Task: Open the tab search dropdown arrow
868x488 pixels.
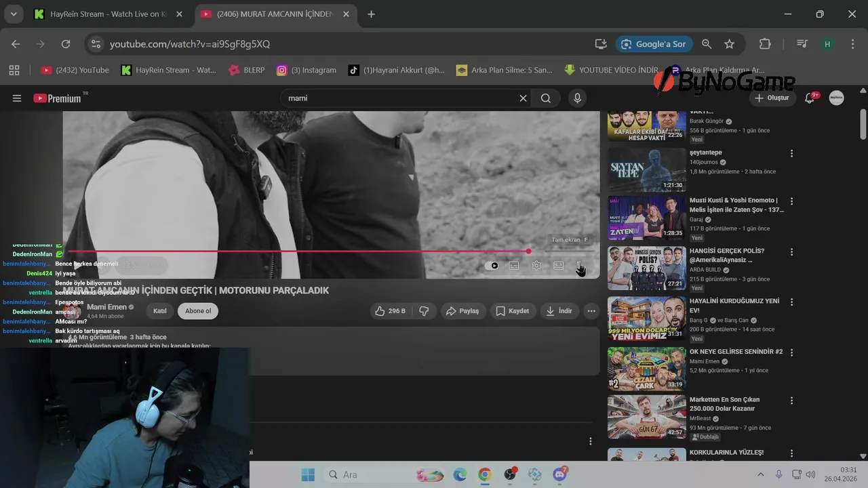Action: (13, 14)
